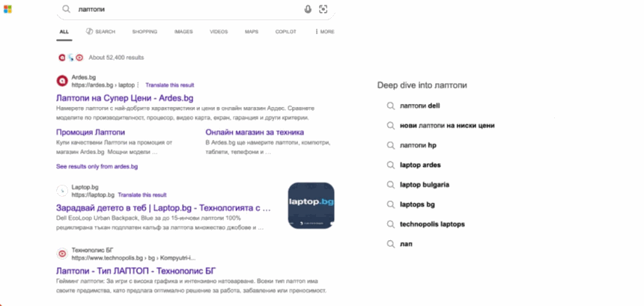Switch to the SEARCH tab
Image resolution: width=644 pixels, height=306 pixels.
click(x=100, y=31)
